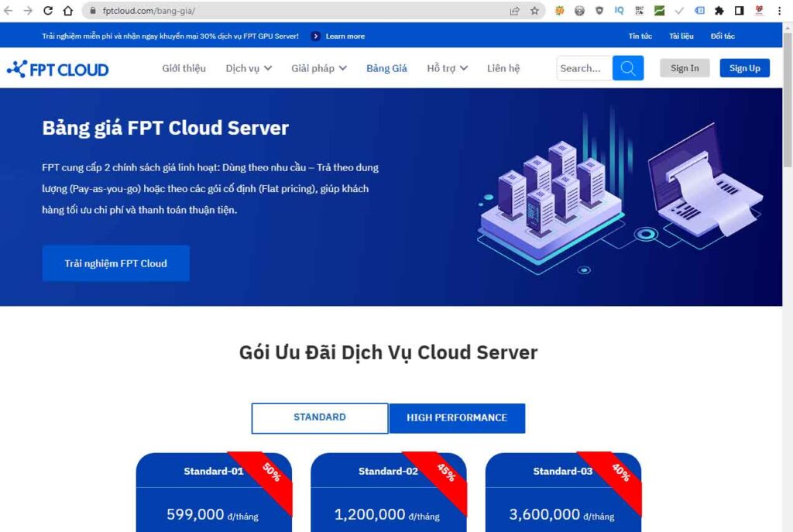Click the Trải nghiệm FPT Cloud button
The height and width of the screenshot is (532, 793).
(115, 263)
